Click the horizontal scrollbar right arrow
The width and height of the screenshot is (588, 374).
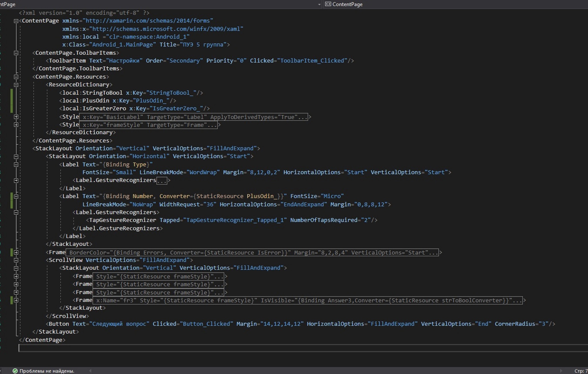[x=561, y=371]
